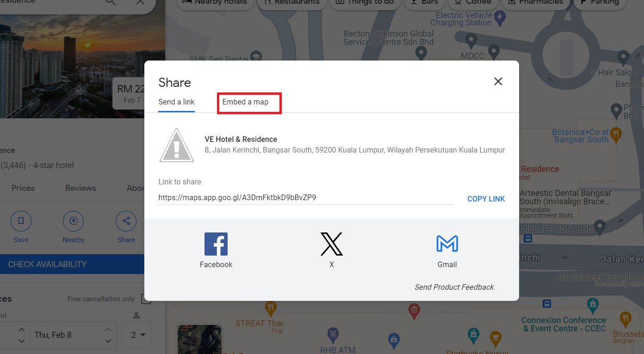This screenshot has height=354, width=644.
Task: Click the Starbucks Nexus coffee pin
Action: [495, 338]
